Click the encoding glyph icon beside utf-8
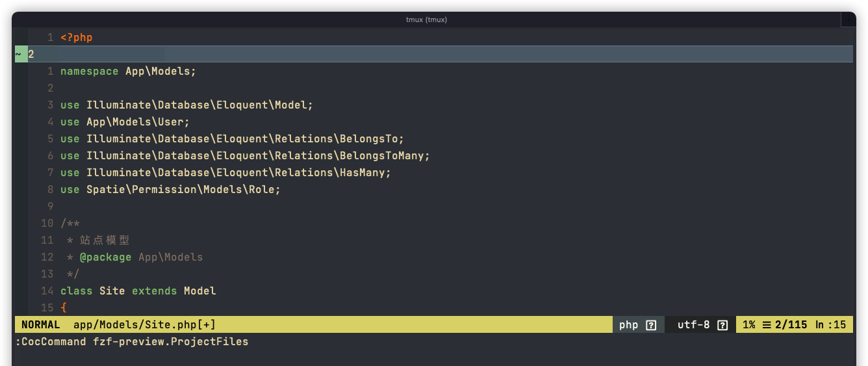The width and height of the screenshot is (868, 366). [722, 325]
